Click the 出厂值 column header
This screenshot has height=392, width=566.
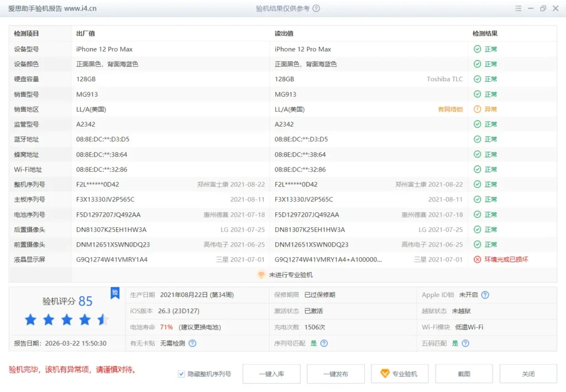click(x=86, y=34)
